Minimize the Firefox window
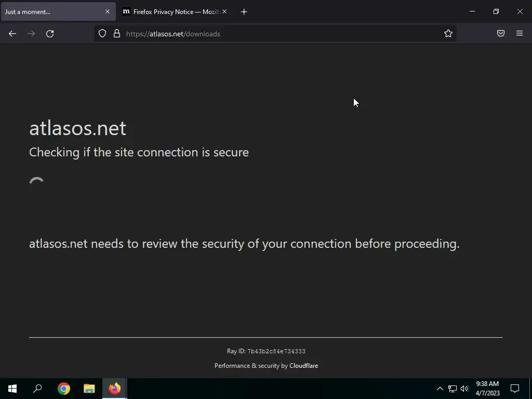 [x=472, y=11]
